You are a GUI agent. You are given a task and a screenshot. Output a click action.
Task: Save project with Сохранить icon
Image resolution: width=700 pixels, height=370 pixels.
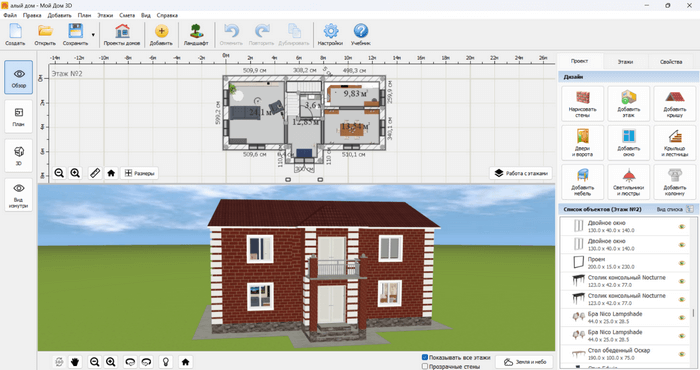(75, 34)
